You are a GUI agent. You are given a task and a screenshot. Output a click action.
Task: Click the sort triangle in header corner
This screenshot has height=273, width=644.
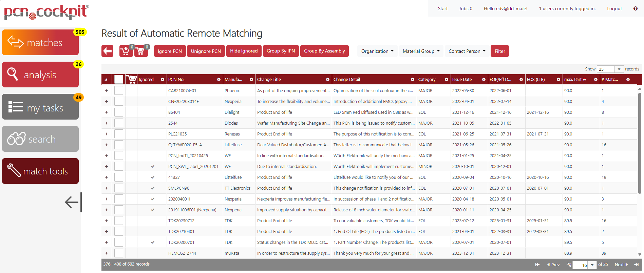click(106, 80)
